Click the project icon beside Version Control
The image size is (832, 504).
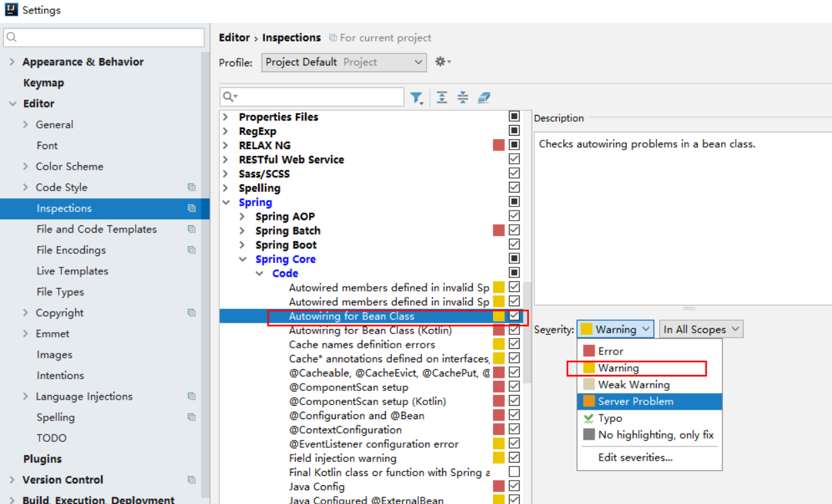point(191,480)
